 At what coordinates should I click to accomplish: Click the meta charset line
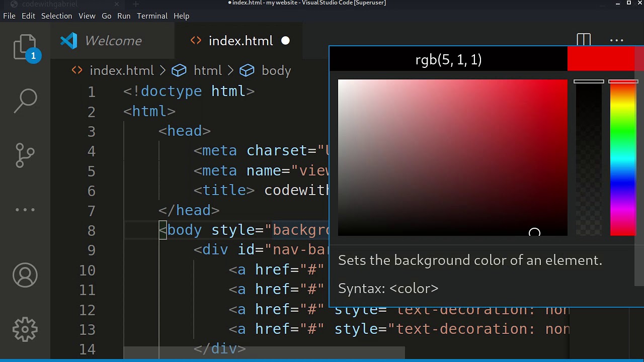(x=262, y=150)
